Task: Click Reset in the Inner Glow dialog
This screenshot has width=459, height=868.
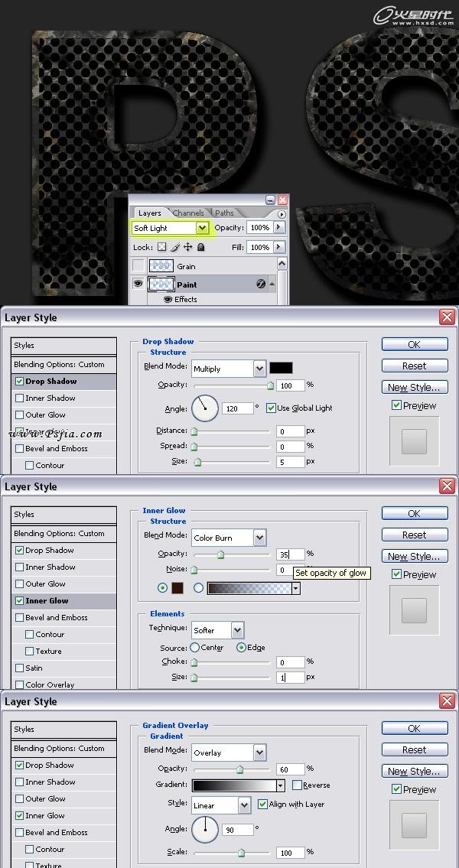Action: (414, 535)
